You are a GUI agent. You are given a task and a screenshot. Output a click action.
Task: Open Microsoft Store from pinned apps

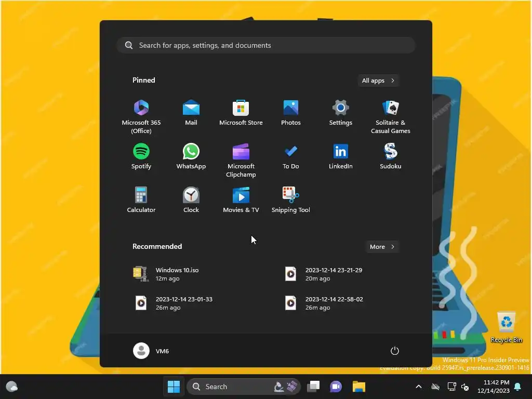pos(241,113)
